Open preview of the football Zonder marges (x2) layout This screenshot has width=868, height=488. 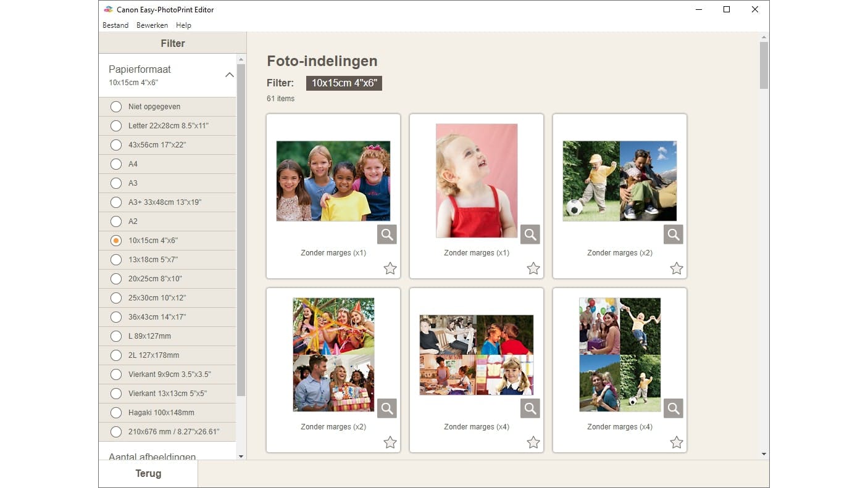pyautogui.click(x=674, y=234)
